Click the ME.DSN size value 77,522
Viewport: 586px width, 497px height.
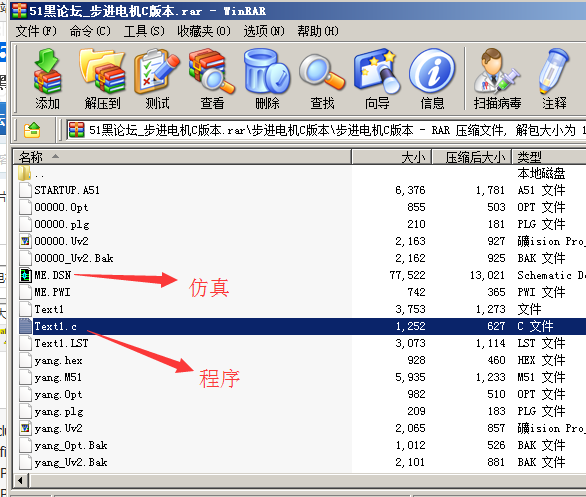407,275
